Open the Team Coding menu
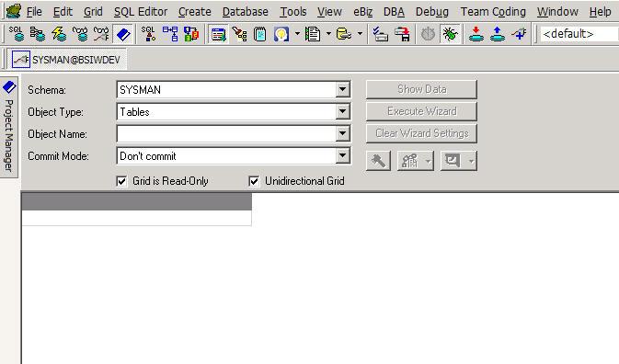 (x=493, y=12)
